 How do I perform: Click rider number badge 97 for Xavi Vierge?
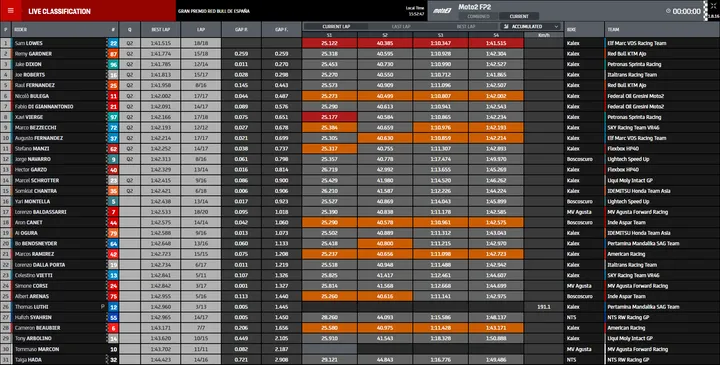[x=113, y=117]
